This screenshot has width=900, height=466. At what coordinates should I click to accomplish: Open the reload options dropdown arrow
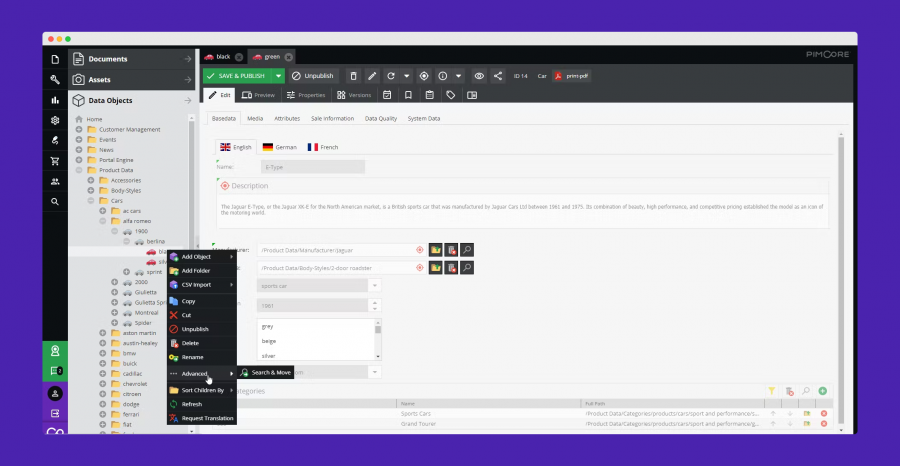(407, 76)
